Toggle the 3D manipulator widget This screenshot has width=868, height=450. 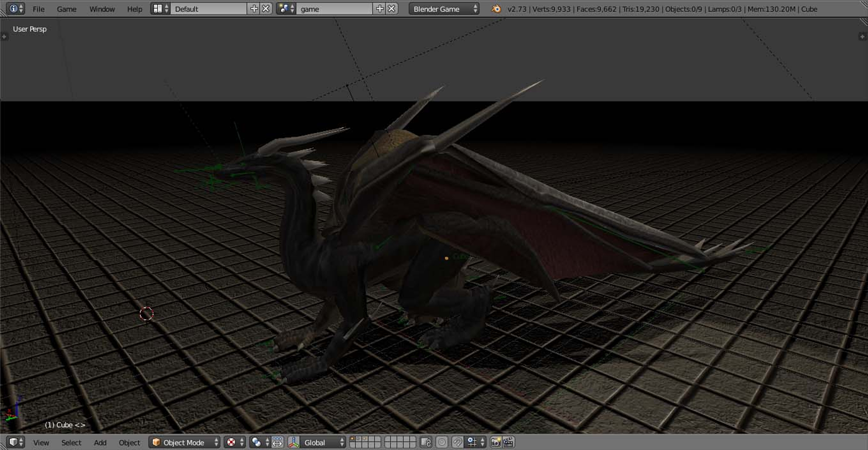pyautogui.click(x=294, y=442)
